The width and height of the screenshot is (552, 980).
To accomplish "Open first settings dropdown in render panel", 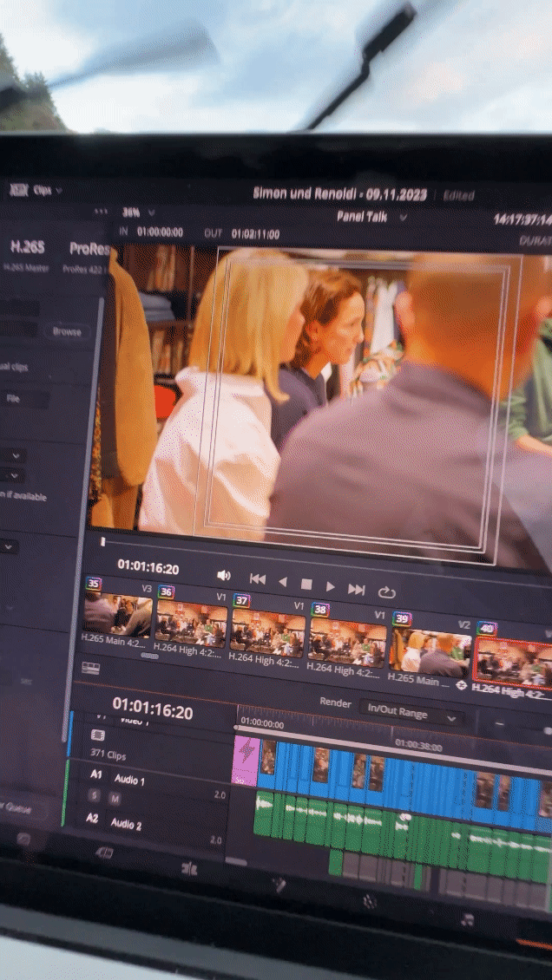I will point(12,455).
